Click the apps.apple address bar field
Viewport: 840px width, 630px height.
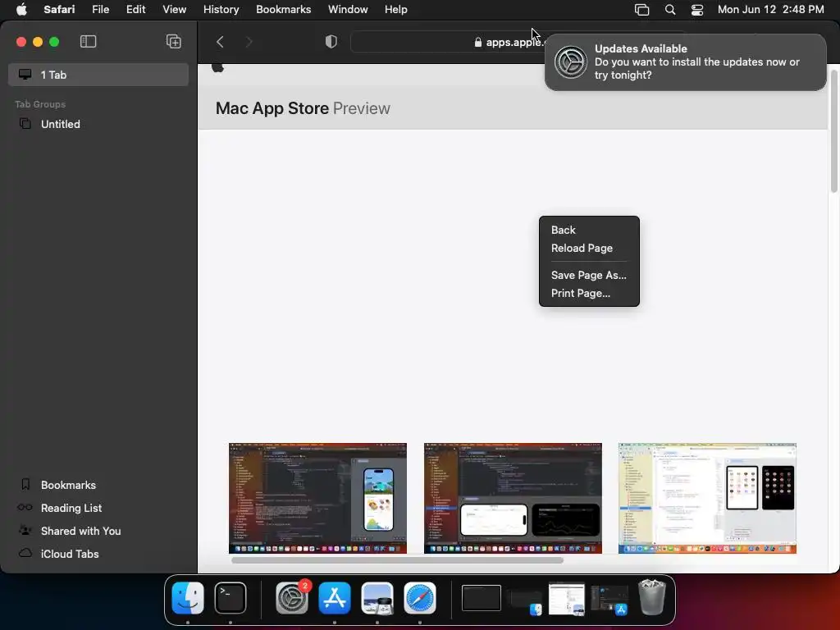(x=447, y=42)
